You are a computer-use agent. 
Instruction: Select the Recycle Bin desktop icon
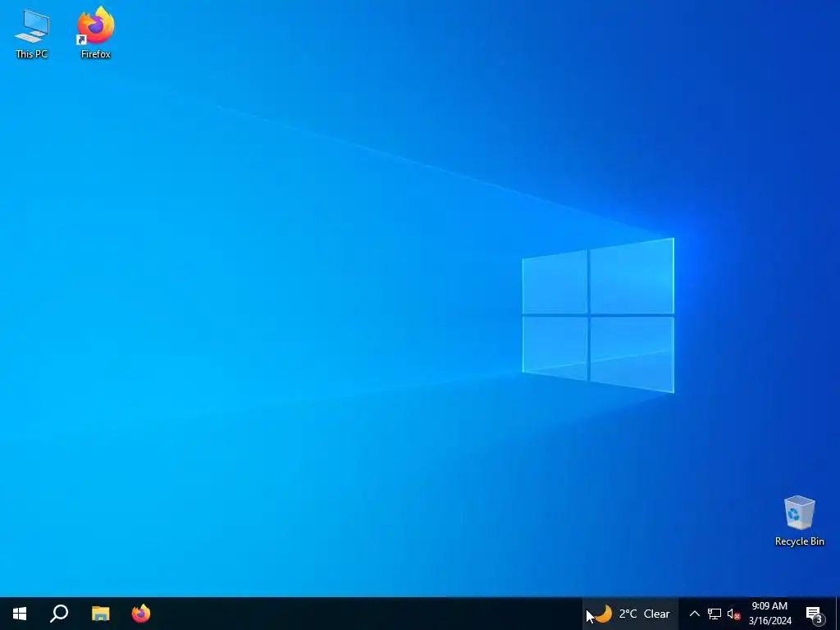pyautogui.click(x=799, y=521)
